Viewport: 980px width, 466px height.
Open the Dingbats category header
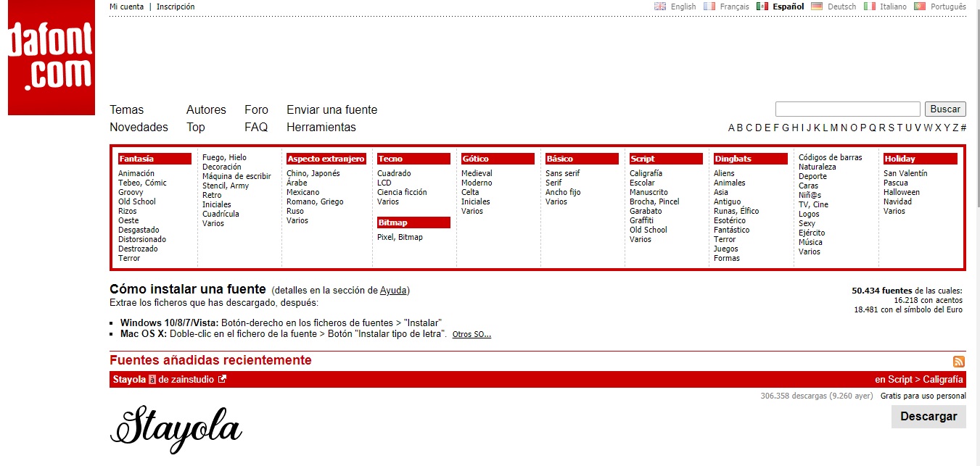point(750,159)
